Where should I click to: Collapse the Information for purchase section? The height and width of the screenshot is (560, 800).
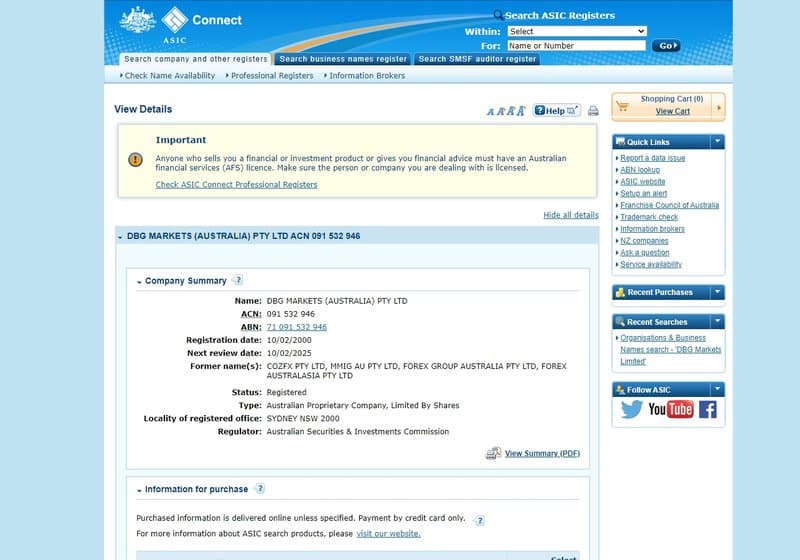click(139, 490)
